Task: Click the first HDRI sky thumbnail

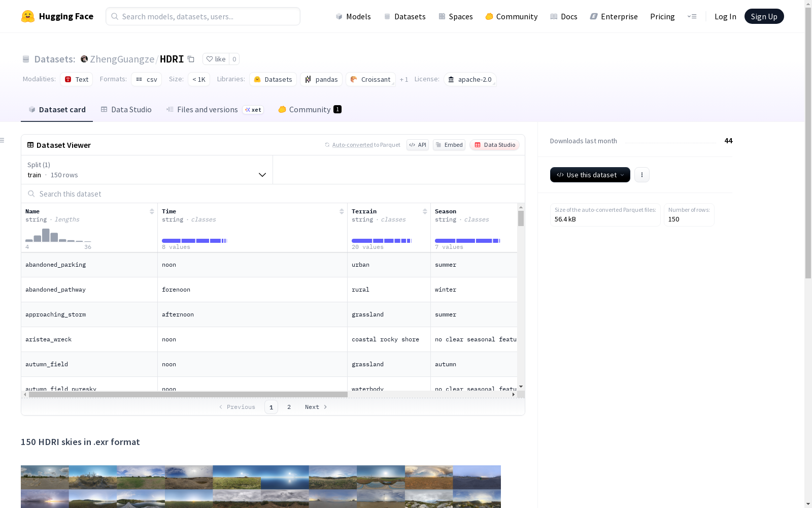Action: tap(45, 478)
